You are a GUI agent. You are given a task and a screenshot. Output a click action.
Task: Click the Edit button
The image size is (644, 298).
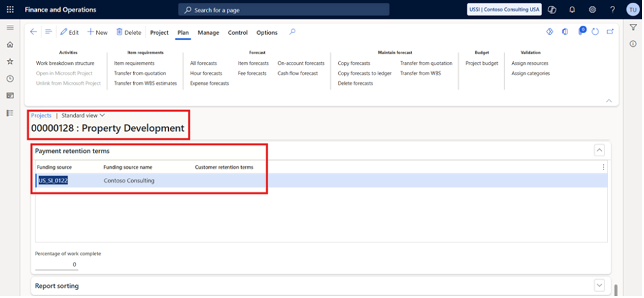click(69, 32)
